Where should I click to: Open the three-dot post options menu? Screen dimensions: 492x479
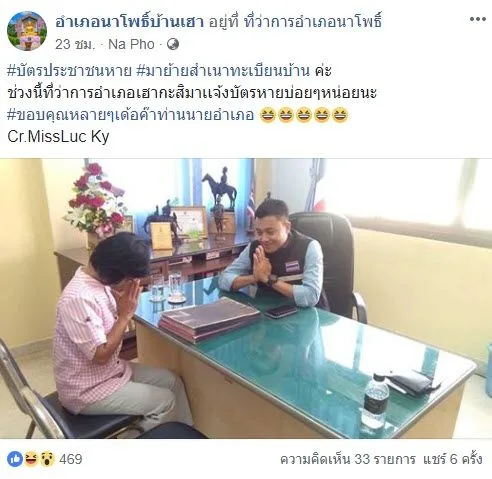tap(477, 19)
